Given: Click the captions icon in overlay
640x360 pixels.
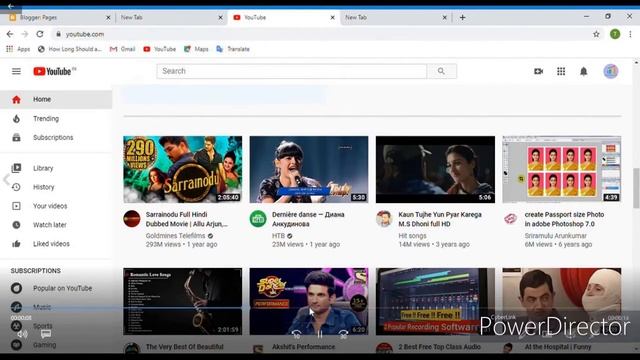Looking at the screenshot, I should (x=46, y=334).
